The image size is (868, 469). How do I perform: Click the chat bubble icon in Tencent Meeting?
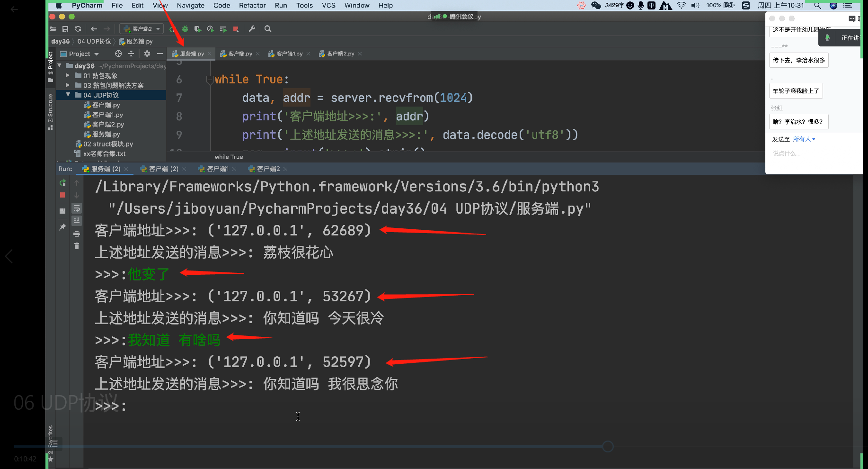[852, 18]
